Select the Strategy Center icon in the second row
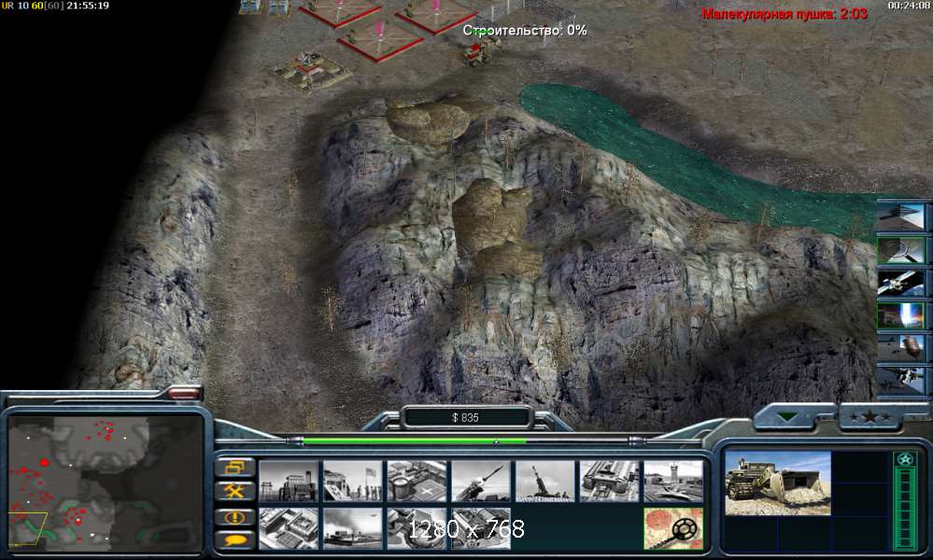This screenshot has width=933, height=560. pos(289,528)
